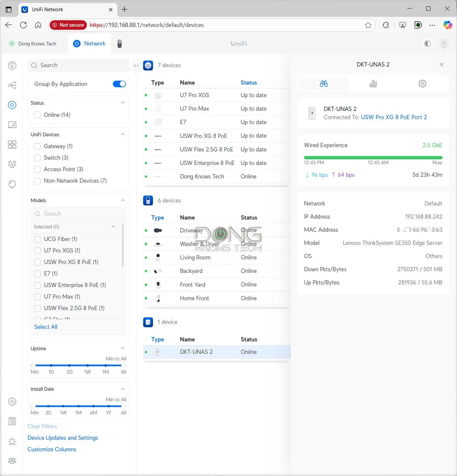Image resolution: width=457 pixels, height=476 pixels.
Task: Check the Gateway (1) filter
Action: click(37, 146)
